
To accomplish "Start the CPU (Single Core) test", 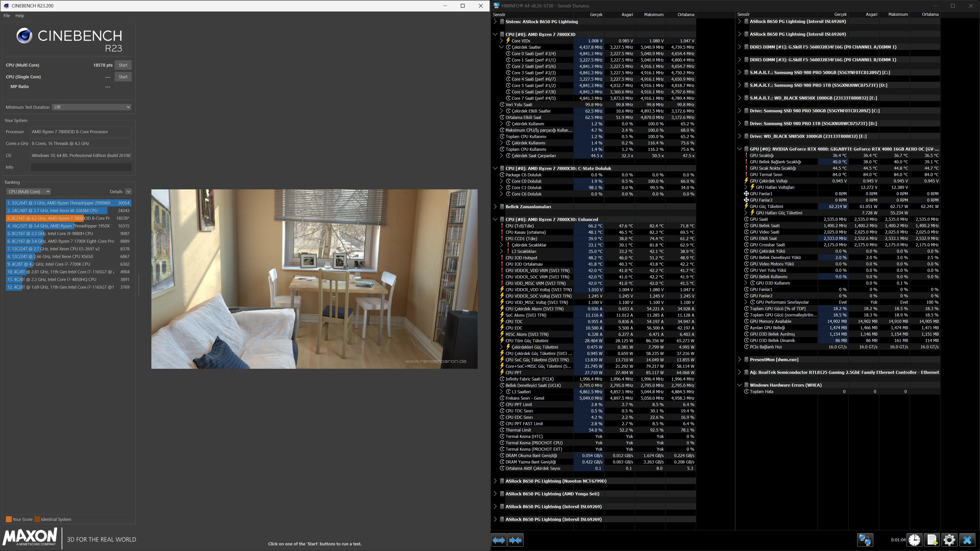I will 123,77.
